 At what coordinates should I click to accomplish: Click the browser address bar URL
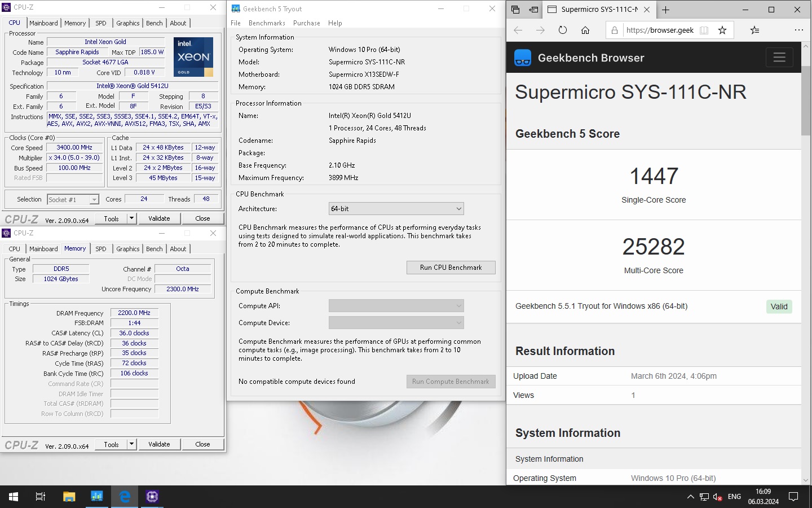(660, 30)
